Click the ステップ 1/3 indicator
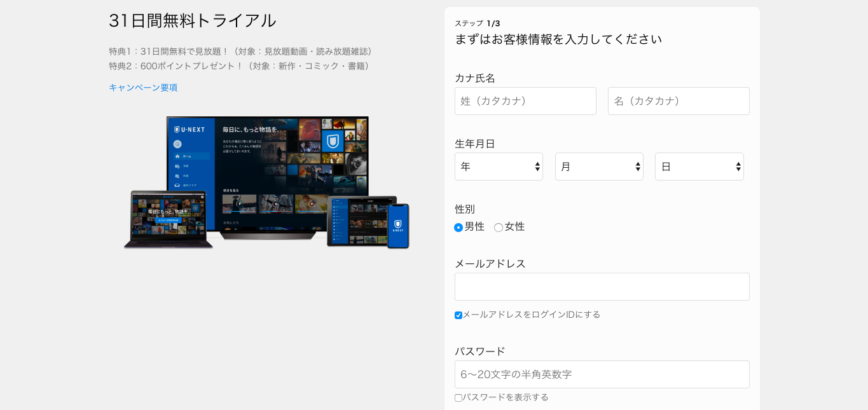The image size is (868, 410). [x=478, y=24]
